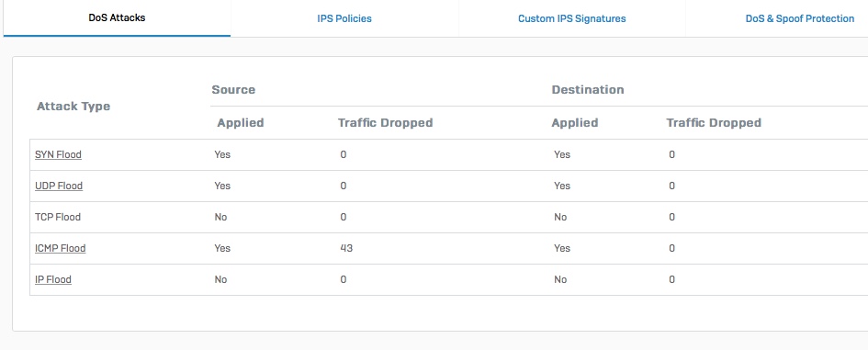The height and width of the screenshot is (350, 868).
Task: Click Source Applied column header
Action: click(241, 123)
